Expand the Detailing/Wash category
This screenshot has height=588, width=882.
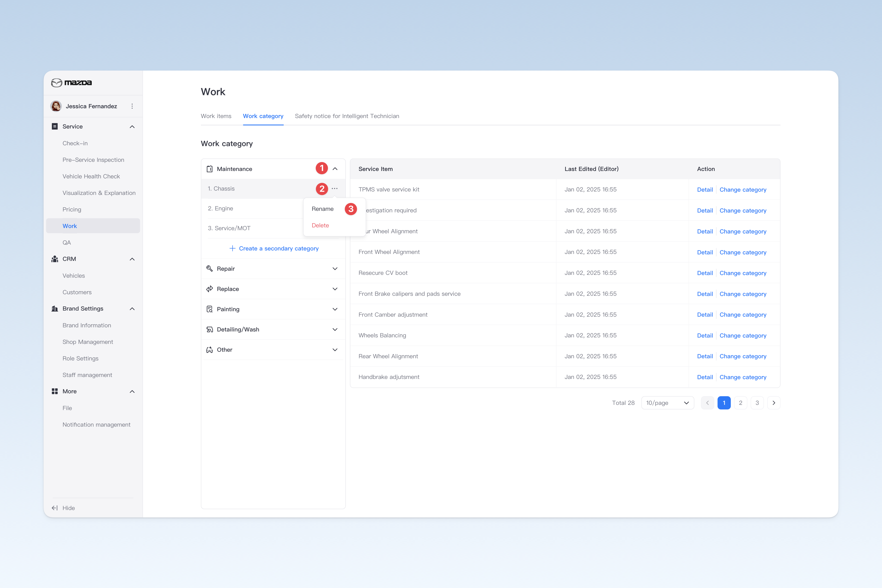335,329
